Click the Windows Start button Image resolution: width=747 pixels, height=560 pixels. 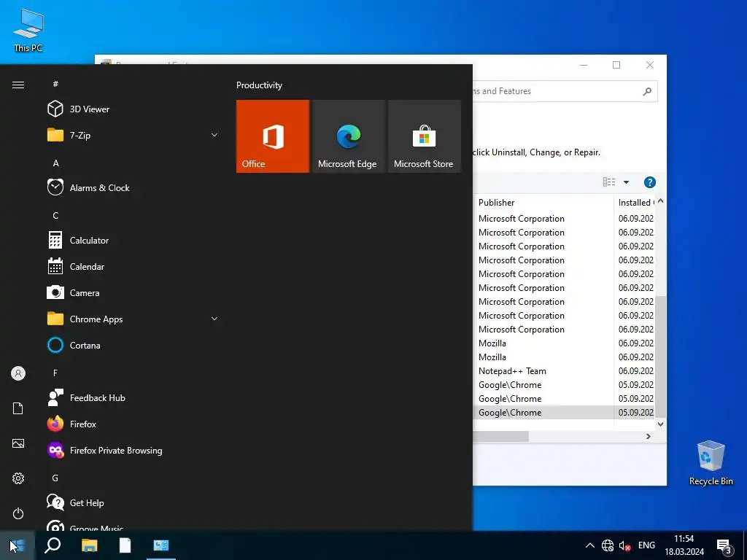(x=18, y=545)
